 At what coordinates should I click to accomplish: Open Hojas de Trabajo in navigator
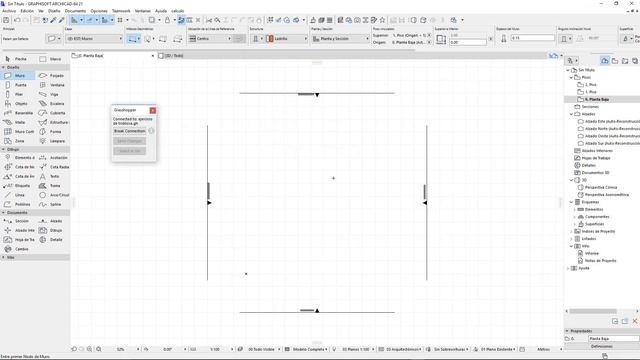593,158
